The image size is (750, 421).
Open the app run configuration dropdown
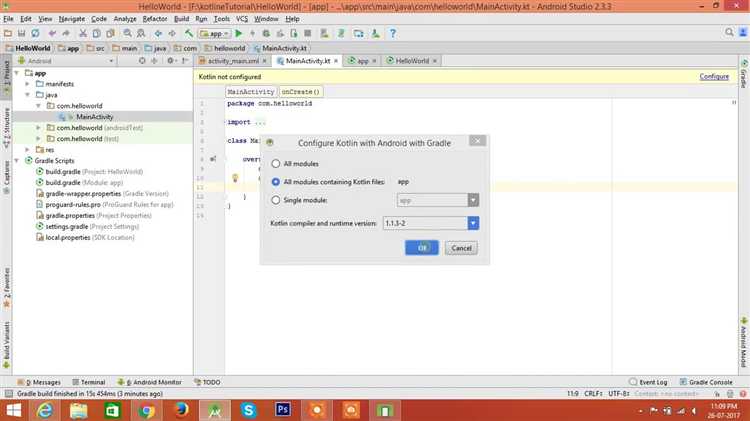(215, 33)
